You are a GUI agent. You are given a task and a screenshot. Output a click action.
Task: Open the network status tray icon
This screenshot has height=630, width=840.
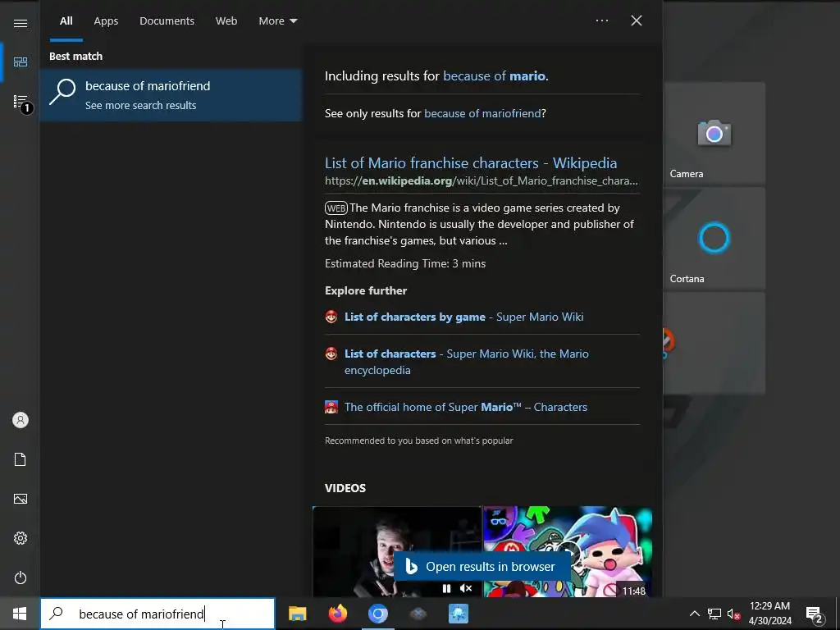(x=714, y=614)
